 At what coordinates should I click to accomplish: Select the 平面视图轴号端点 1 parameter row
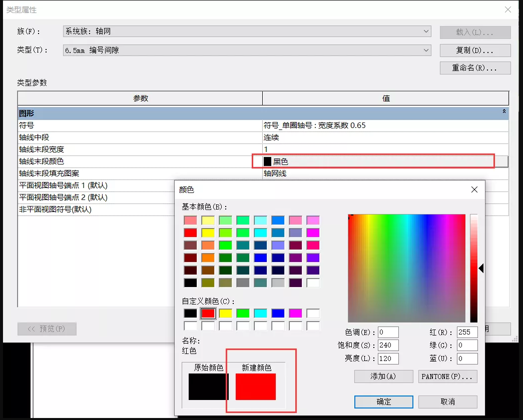tap(96, 185)
